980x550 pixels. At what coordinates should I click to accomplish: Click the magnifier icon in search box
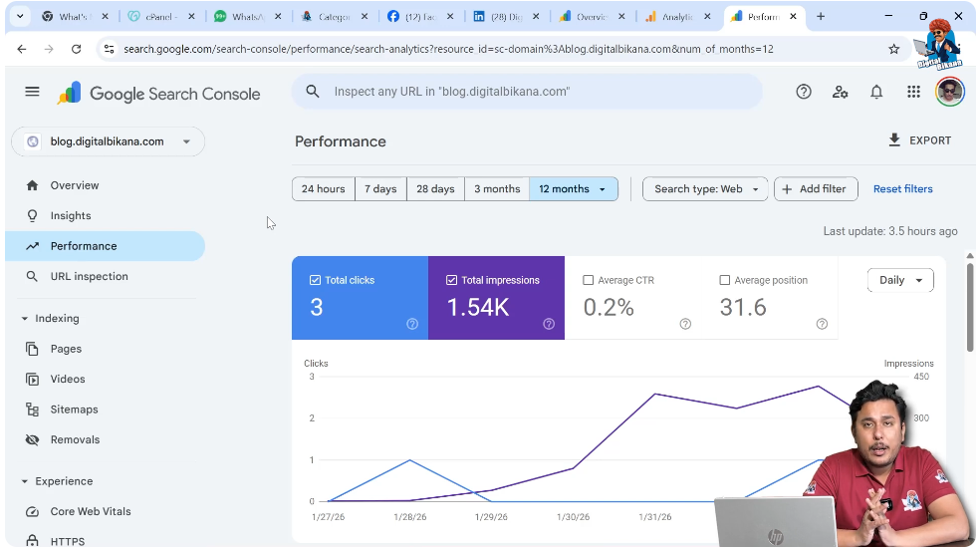click(x=313, y=92)
